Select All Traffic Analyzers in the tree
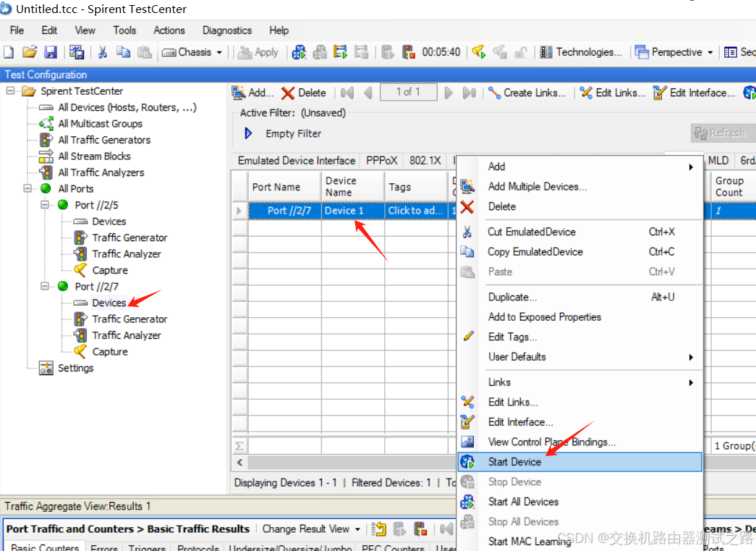 click(x=101, y=172)
